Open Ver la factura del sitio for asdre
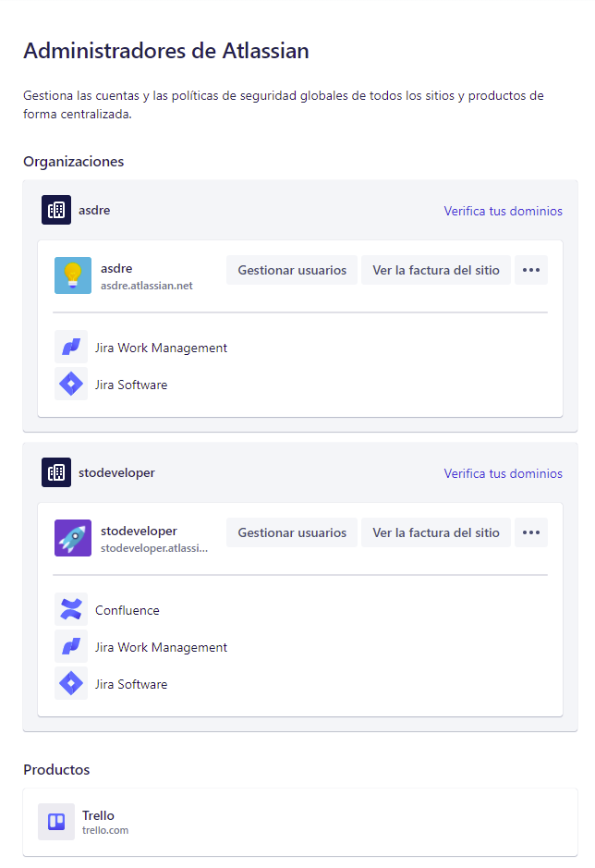This screenshot has height=868, width=595. coord(435,270)
